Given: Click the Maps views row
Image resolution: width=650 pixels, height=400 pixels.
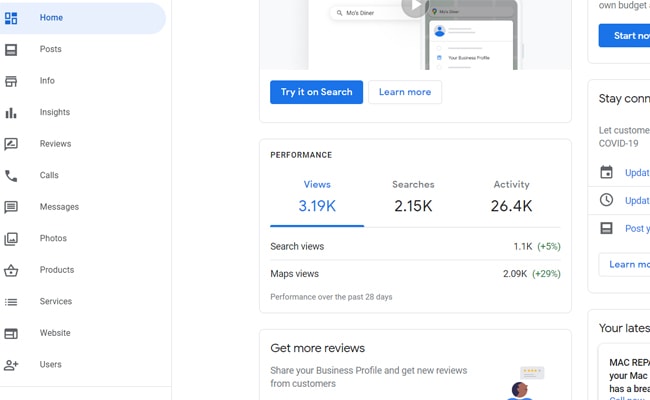Looking at the screenshot, I should coord(415,274).
